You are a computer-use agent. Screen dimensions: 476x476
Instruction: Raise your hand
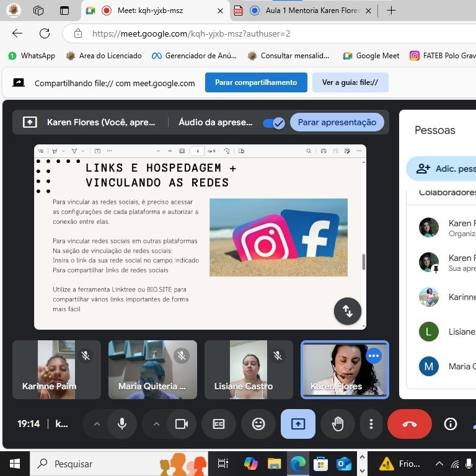pos(338,424)
